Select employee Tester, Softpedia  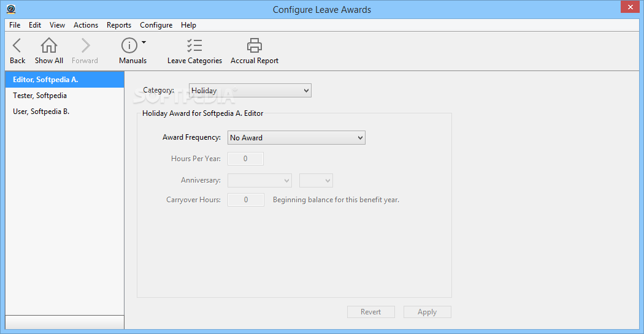click(64, 96)
